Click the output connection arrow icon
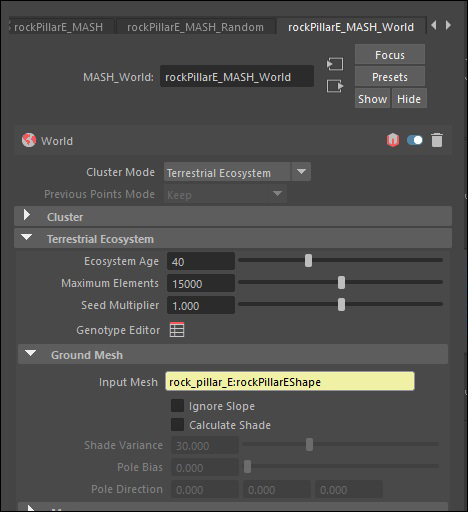Screen dimensions: 468x512 [x=335, y=86]
